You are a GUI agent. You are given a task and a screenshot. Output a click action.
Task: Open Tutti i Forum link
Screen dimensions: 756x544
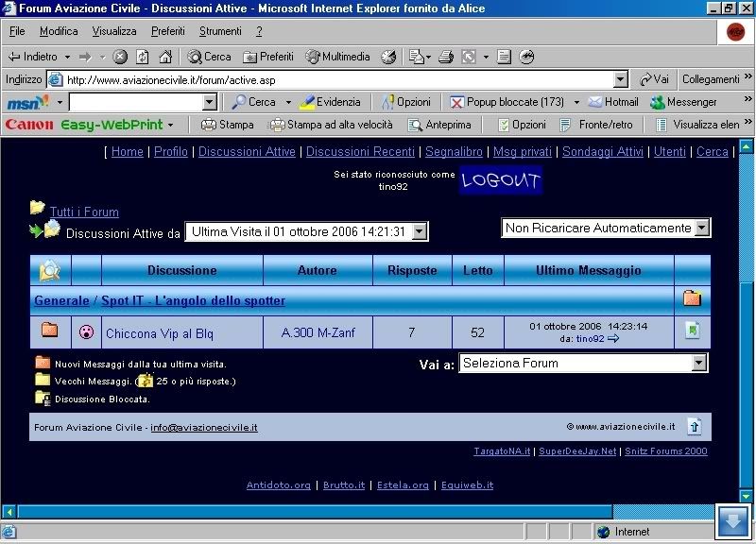pyautogui.click(x=84, y=212)
